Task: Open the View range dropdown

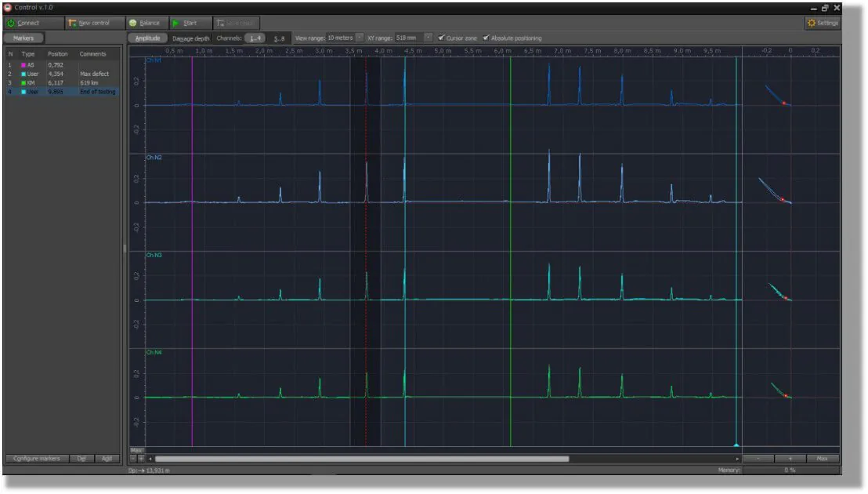Action: pos(360,38)
